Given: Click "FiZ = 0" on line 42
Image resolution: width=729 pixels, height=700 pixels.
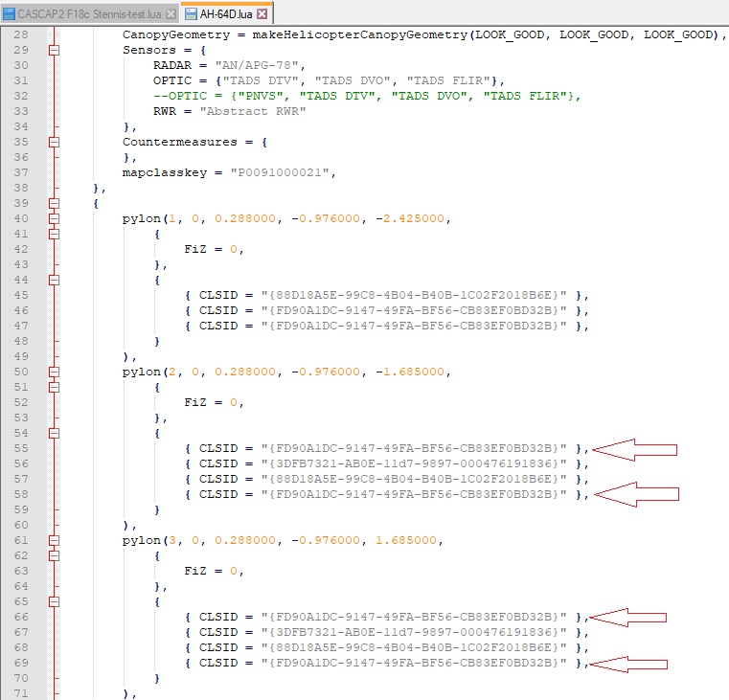Looking at the screenshot, I should (x=211, y=249).
